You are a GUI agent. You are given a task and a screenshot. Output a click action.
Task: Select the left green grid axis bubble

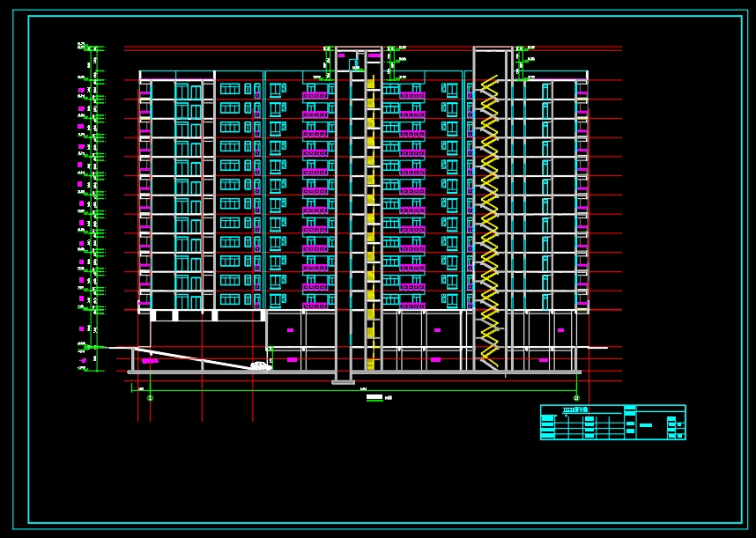(x=150, y=398)
